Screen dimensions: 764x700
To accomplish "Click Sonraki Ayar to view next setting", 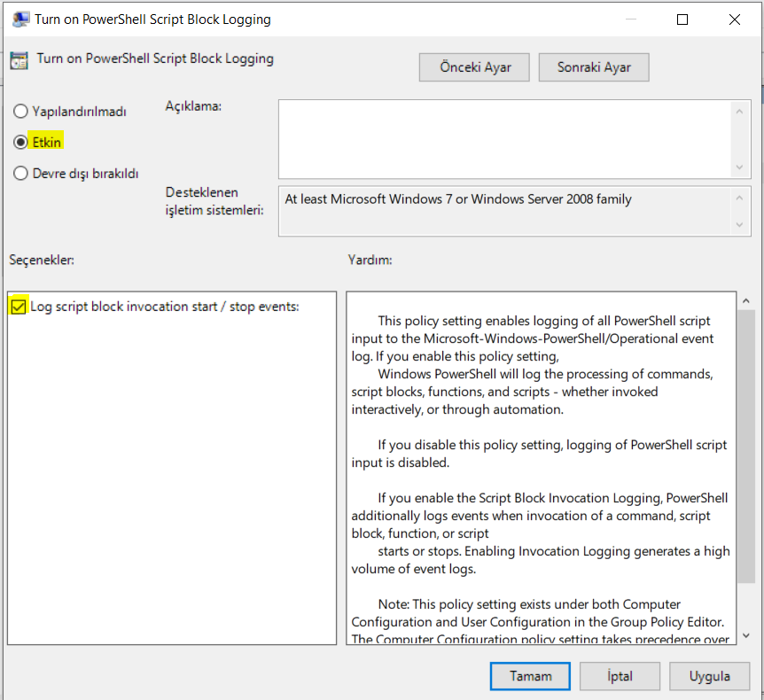I will click(593, 66).
